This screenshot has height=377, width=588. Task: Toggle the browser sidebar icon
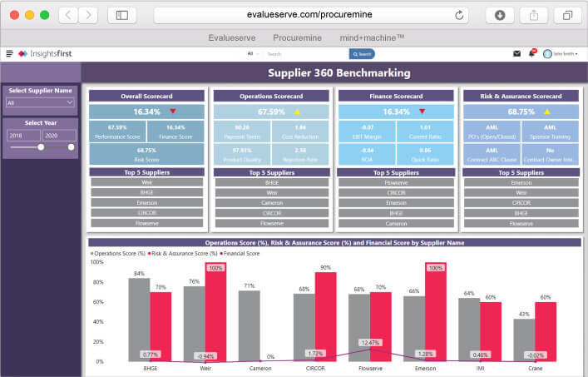[x=122, y=15]
